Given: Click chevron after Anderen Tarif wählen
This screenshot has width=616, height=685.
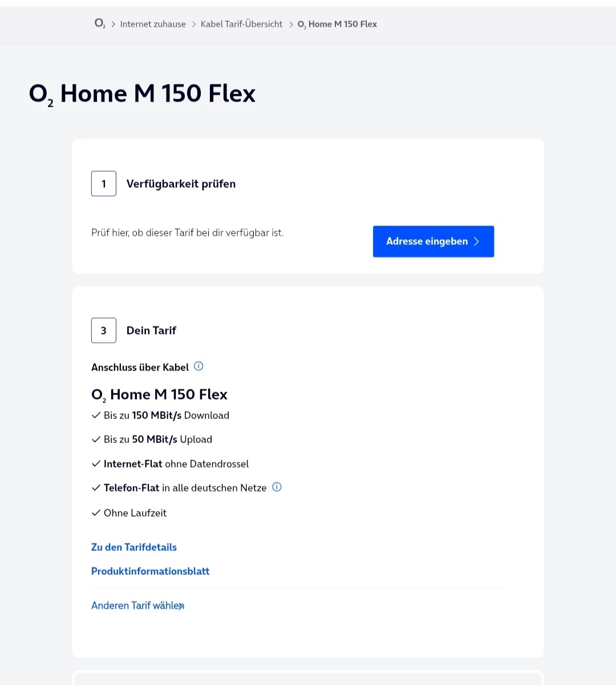Looking at the screenshot, I should click(182, 606).
